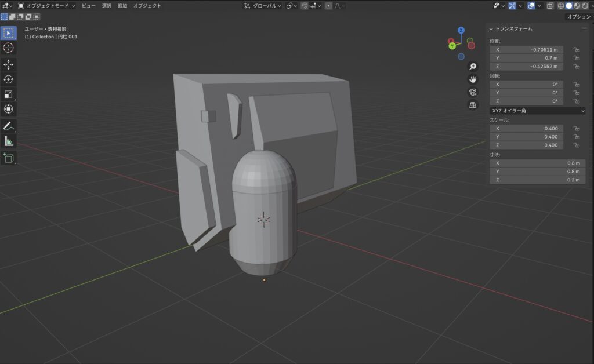Toggle camera view with the camera icon

tap(473, 92)
